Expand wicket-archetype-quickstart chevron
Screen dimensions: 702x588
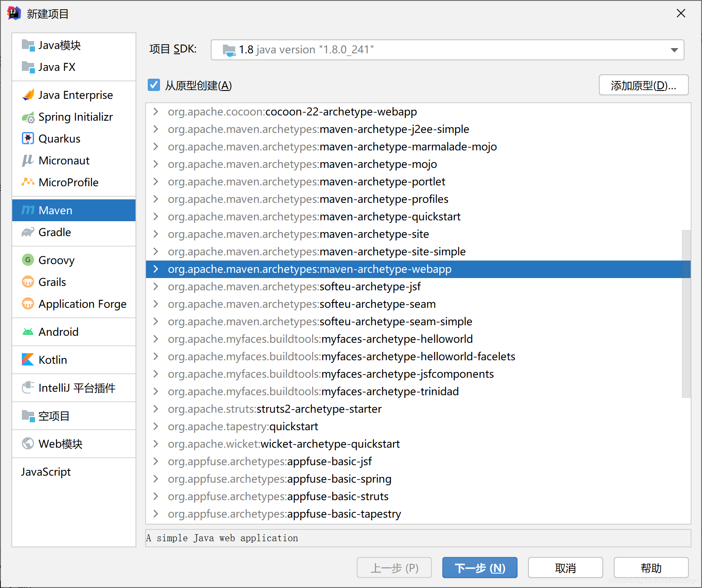(156, 444)
